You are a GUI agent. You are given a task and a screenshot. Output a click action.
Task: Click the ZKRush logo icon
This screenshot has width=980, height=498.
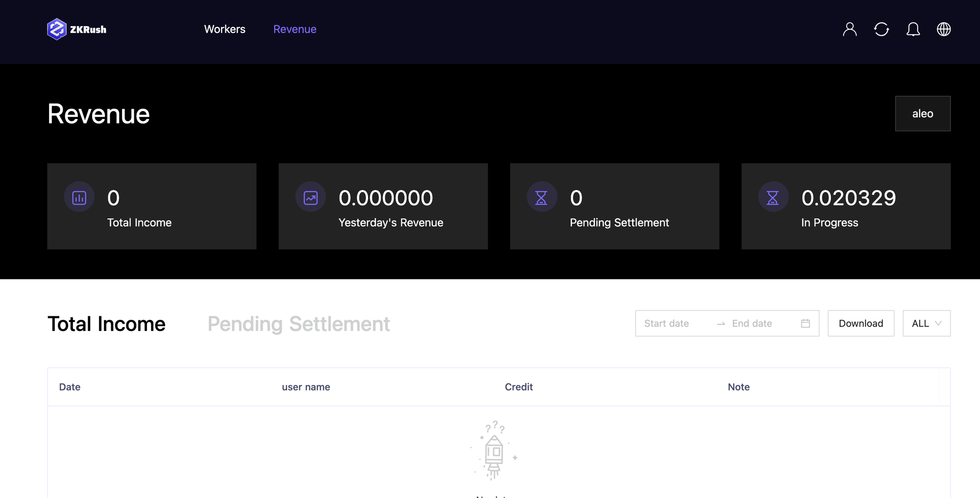coord(57,29)
